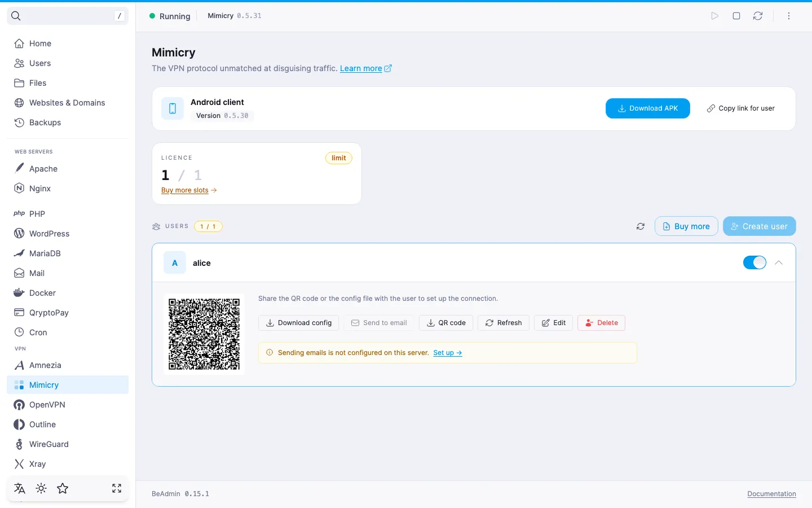Open Files section
Image resolution: width=812 pixels, height=508 pixels.
click(68, 83)
